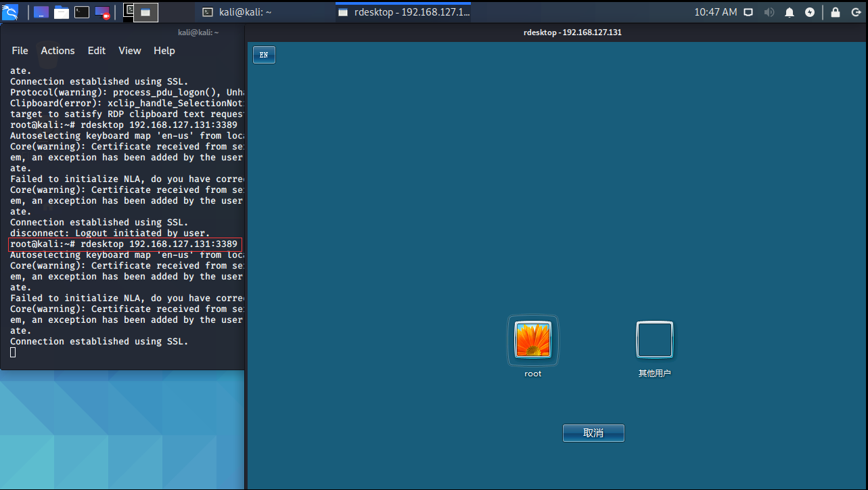Open the notifications bell icon
This screenshot has height=490, width=868.
(790, 12)
